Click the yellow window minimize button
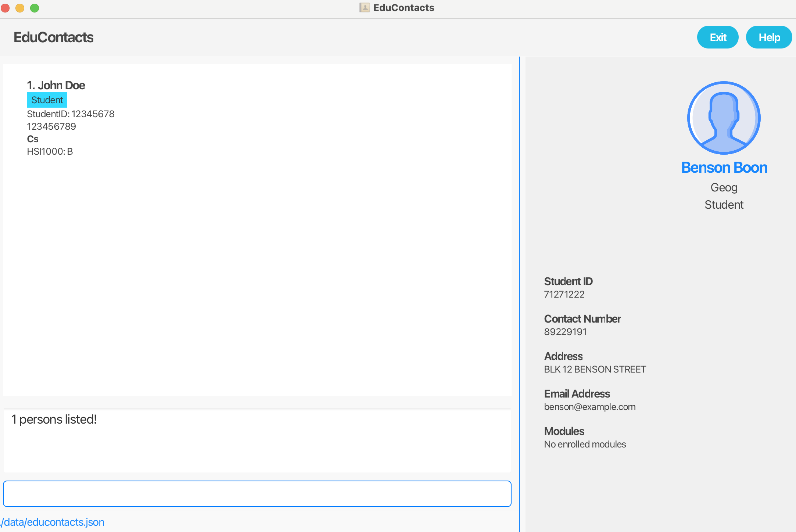 click(x=20, y=8)
